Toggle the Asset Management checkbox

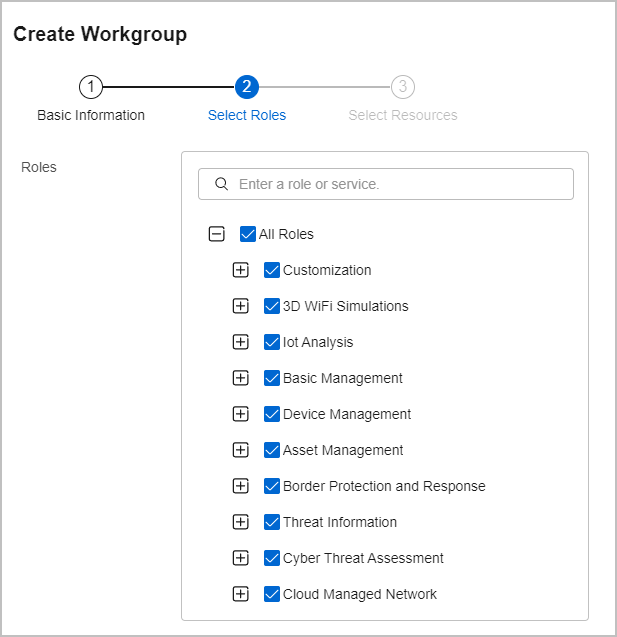[272, 450]
